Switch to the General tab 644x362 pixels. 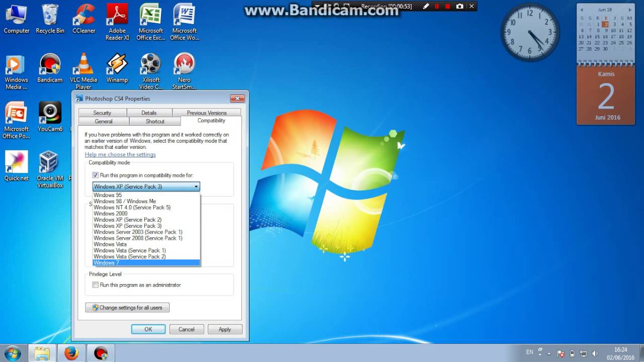[x=104, y=121]
